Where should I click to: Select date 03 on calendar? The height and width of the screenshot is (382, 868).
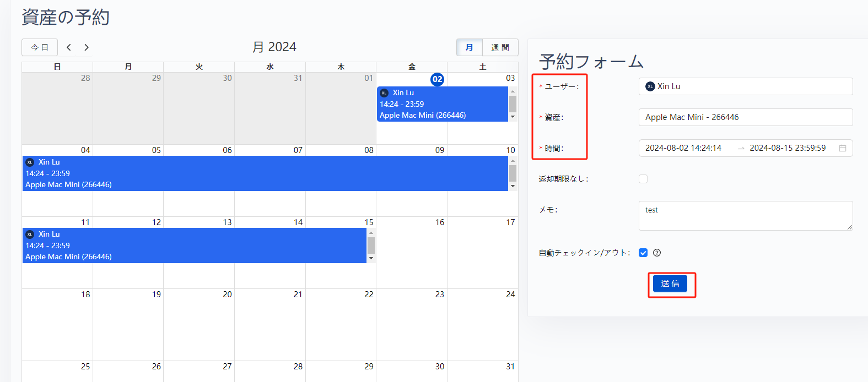coord(511,78)
